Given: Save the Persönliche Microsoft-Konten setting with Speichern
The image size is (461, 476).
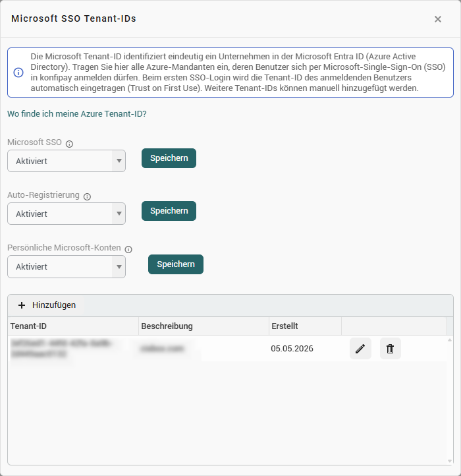Looking at the screenshot, I should (176, 264).
